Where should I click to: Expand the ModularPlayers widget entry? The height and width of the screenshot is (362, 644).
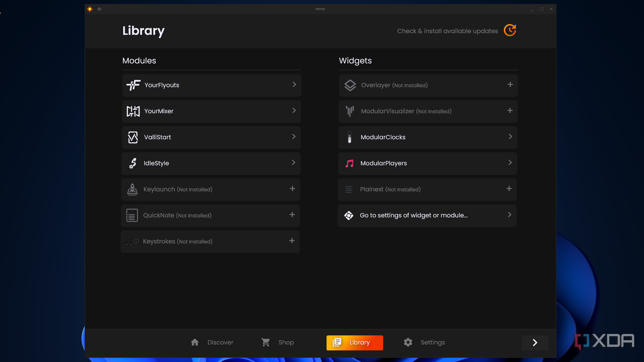pos(510,163)
